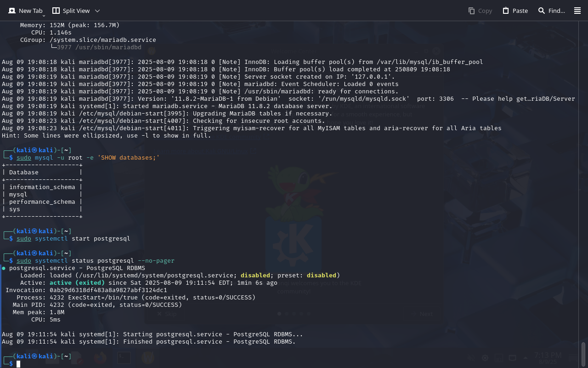Click the terminal vertical scrollbar handle
The height and width of the screenshot is (368, 588).
coord(583,353)
